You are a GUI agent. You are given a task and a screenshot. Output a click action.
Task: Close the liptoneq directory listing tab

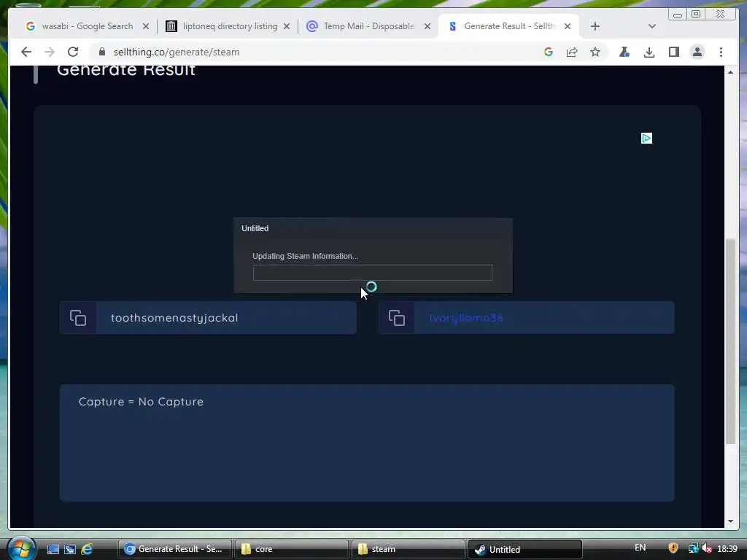click(x=286, y=26)
